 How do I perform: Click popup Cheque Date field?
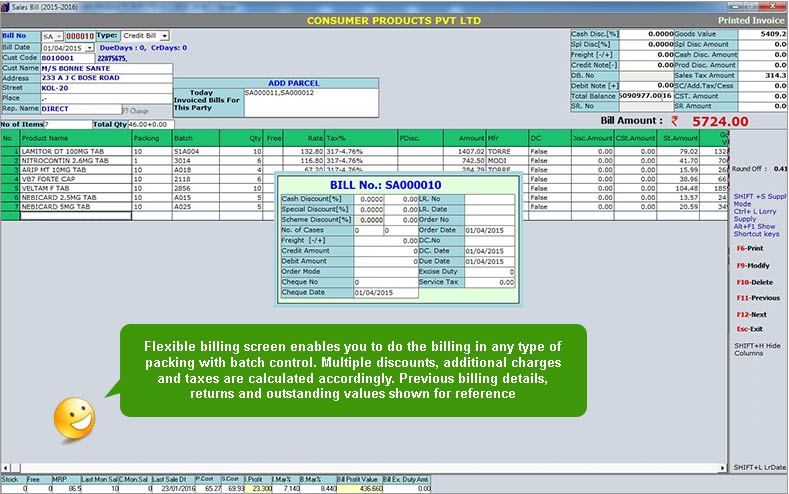[386, 293]
